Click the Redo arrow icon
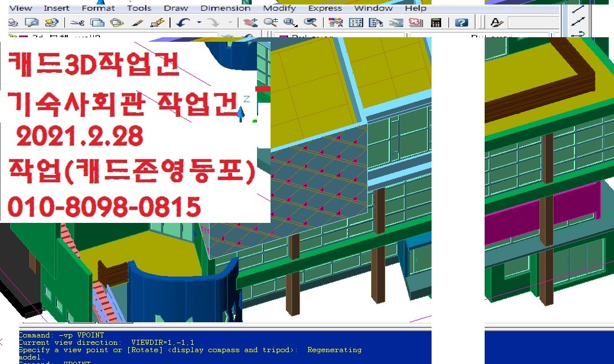This screenshot has height=364, width=614. pyautogui.click(x=214, y=23)
